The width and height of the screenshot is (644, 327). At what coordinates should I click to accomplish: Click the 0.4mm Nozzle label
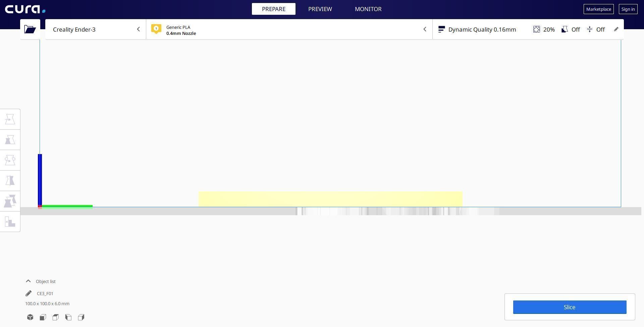tap(181, 33)
